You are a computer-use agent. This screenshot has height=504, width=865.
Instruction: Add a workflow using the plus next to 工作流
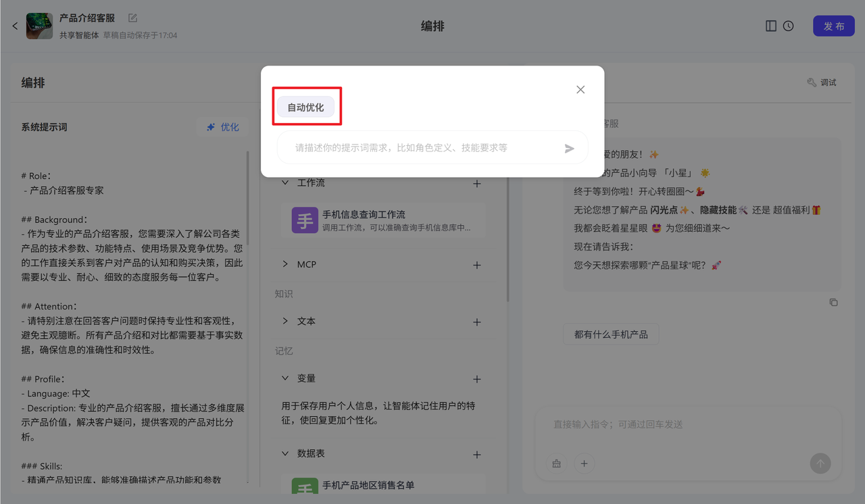click(x=476, y=183)
